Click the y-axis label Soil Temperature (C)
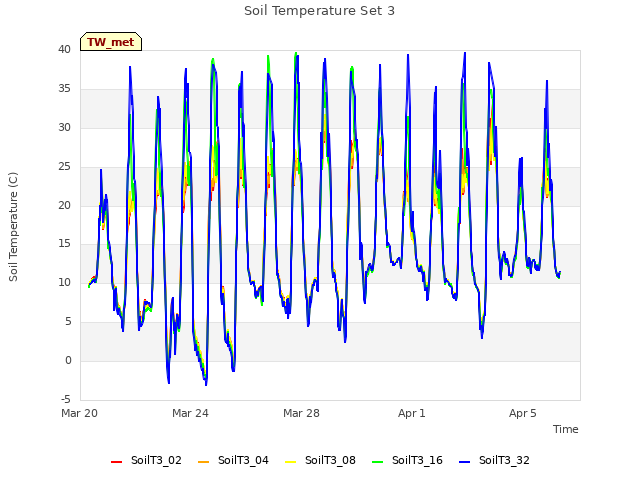 (x=13, y=227)
